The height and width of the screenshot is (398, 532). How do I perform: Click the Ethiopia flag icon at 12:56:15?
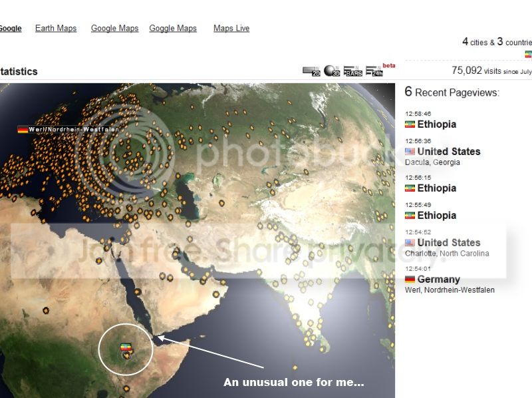(x=410, y=188)
